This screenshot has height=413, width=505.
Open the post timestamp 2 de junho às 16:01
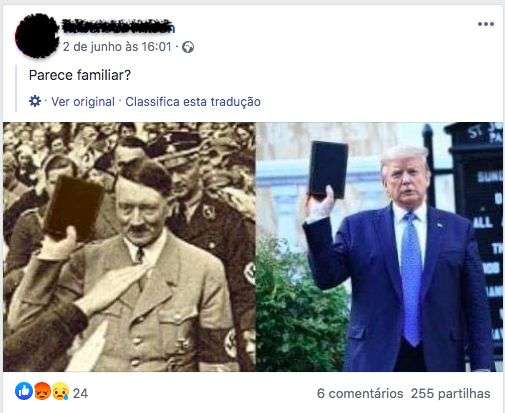(117, 47)
